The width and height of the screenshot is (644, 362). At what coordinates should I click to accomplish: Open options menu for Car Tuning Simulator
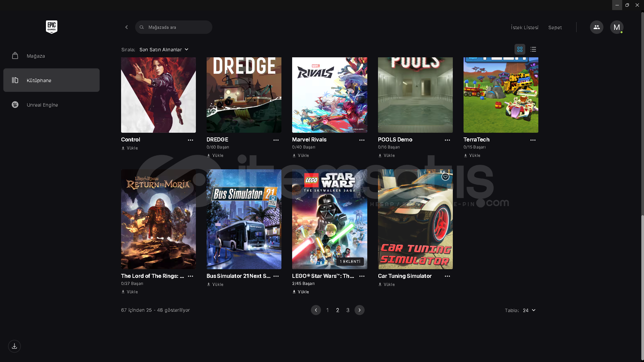447,276
